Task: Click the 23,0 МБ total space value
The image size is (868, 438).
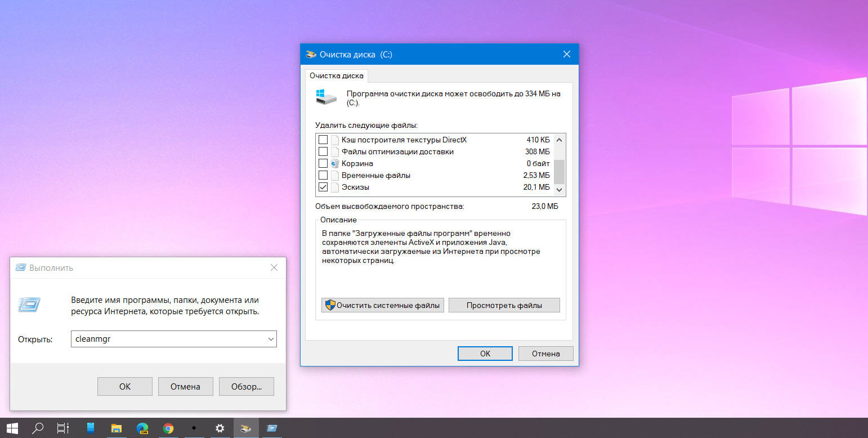Action: (545, 207)
